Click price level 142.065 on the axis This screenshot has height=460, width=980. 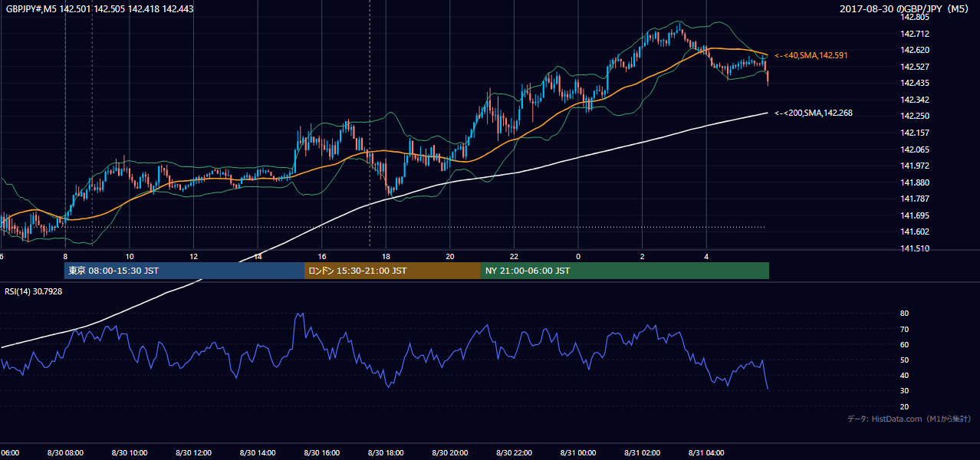(916, 149)
